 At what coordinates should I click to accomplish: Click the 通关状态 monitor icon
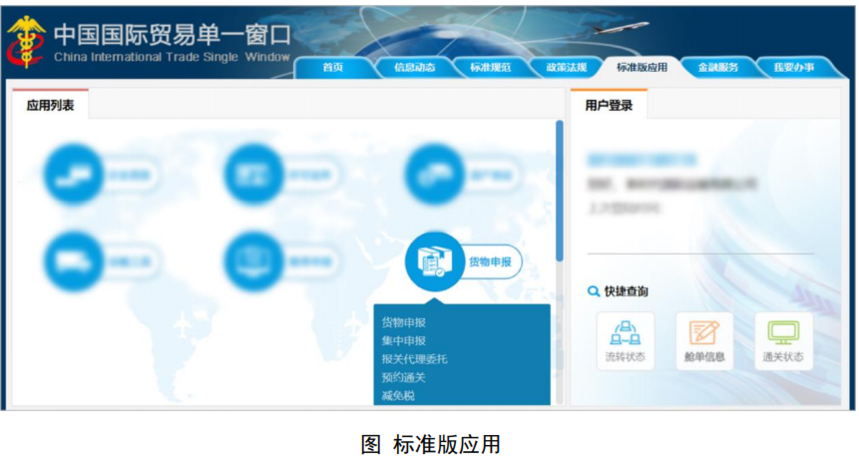(783, 334)
